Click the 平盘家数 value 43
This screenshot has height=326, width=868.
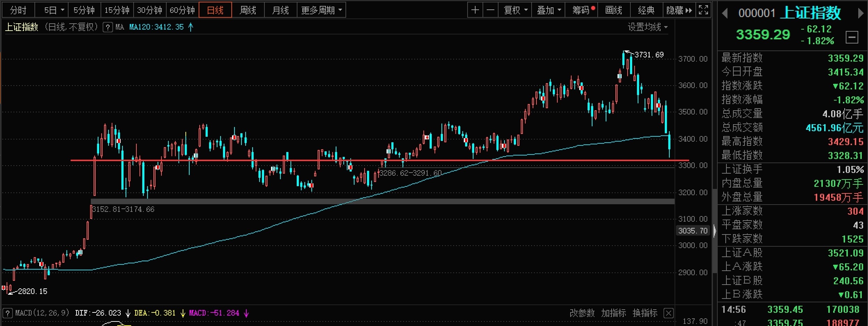(858, 225)
